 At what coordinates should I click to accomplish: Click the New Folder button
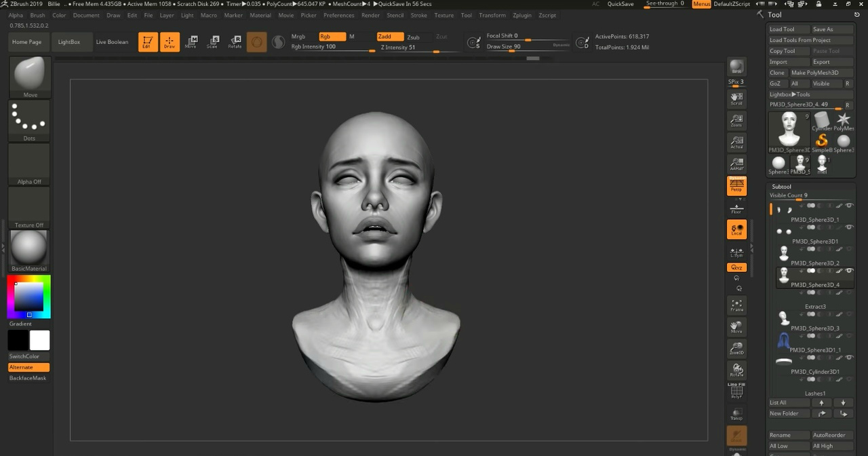tap(789, 413)
